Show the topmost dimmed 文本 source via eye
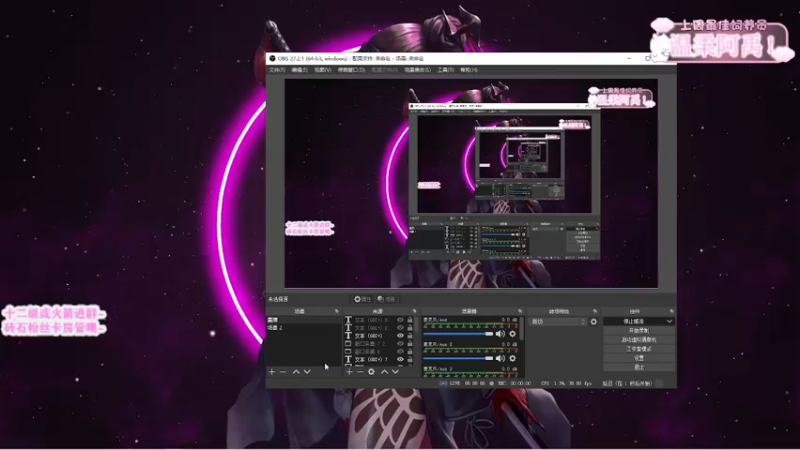Screen dimensions: 800x450 point(401,320)
